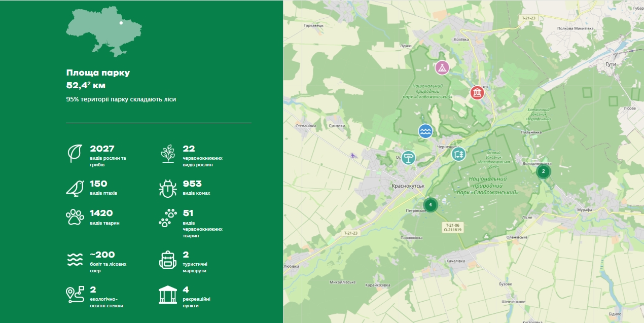Select the beetle icon for 953 insects

point(167,188)
